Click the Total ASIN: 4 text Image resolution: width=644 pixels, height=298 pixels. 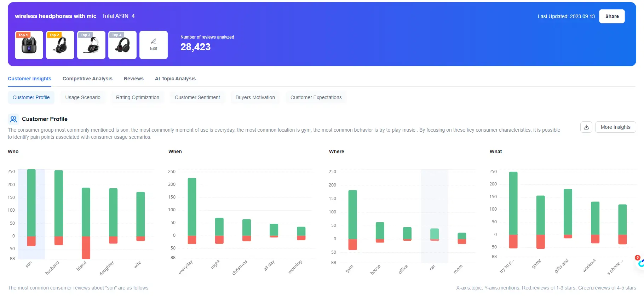[118, 16]
